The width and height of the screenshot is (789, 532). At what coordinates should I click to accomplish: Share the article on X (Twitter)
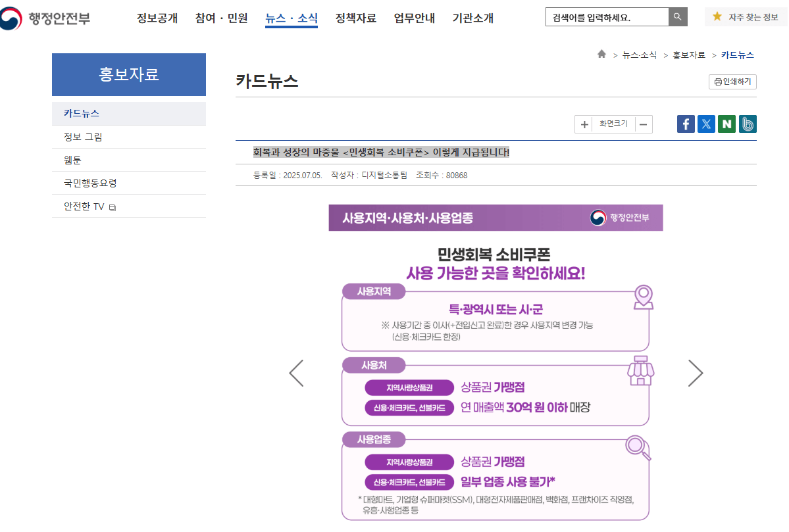coord(706,124)
